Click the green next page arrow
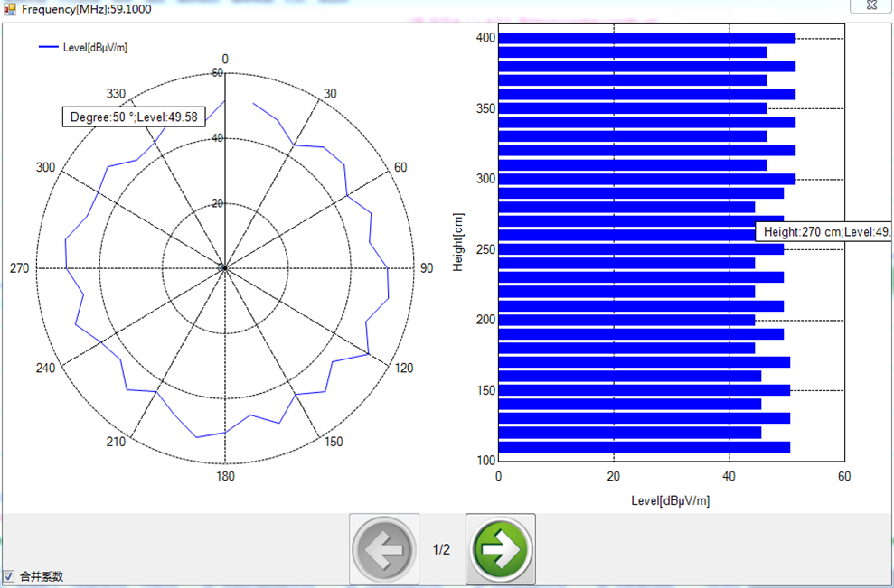The width and height of the screenshot is (894, 588). (x=500, y=549)
